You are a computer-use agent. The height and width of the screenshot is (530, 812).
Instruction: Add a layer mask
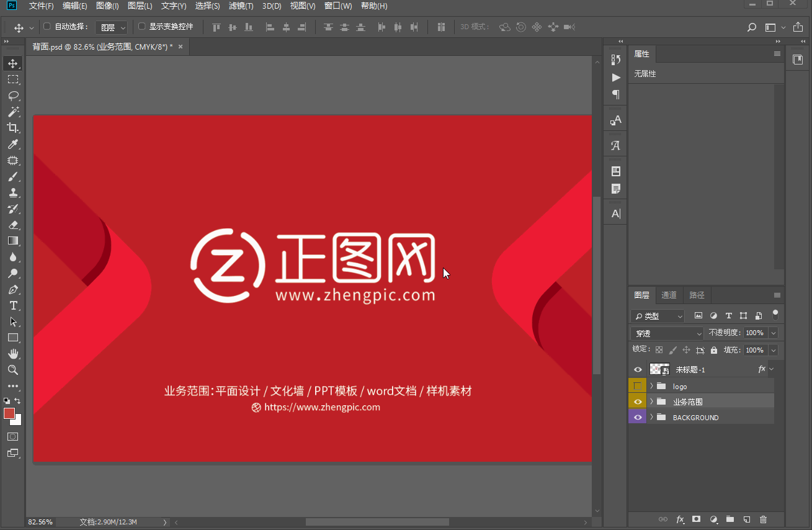tap(697, 519)
